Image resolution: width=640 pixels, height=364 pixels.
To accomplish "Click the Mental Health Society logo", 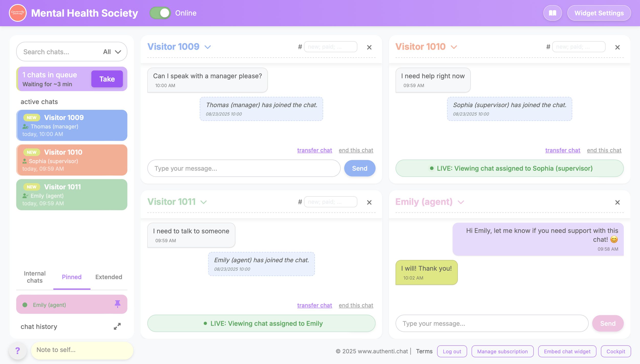I will [18, 13].
